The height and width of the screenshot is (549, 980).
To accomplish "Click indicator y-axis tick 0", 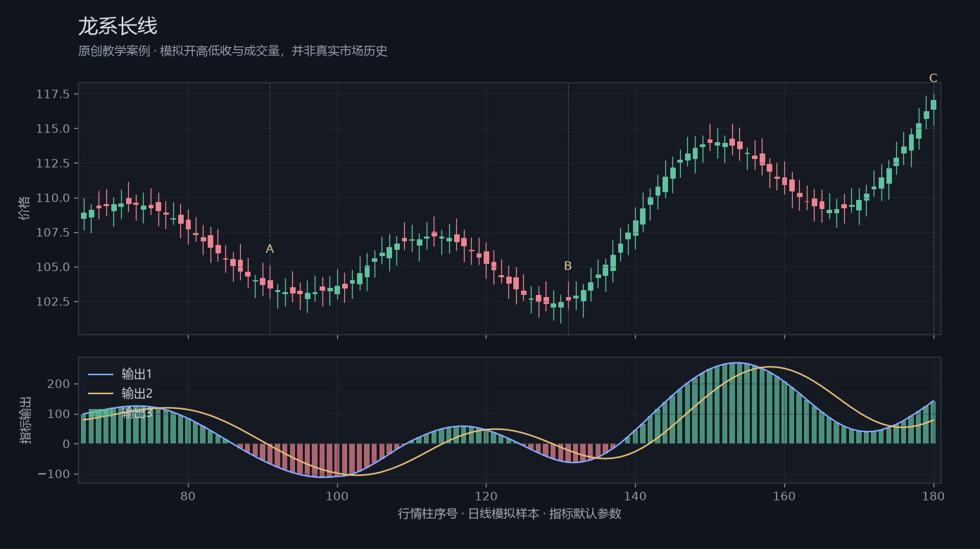I will (x=66, y=444).
